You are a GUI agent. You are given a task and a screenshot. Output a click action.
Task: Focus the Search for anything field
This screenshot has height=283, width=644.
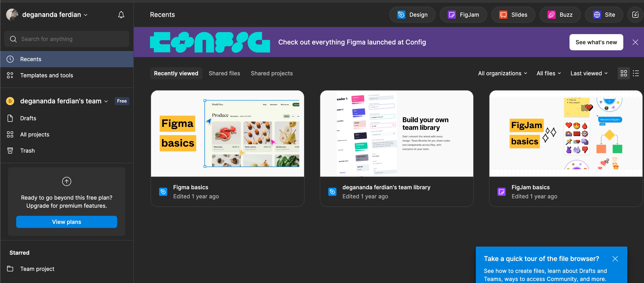coord(67,39)
